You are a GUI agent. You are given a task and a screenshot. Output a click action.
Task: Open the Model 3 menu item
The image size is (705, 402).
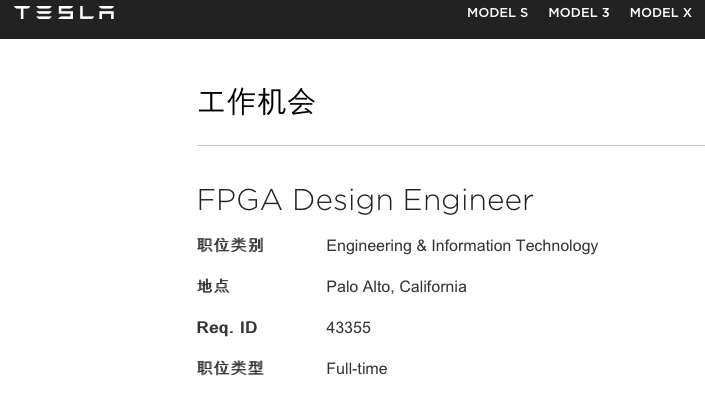pyautogui.click(x=579, y=13)
